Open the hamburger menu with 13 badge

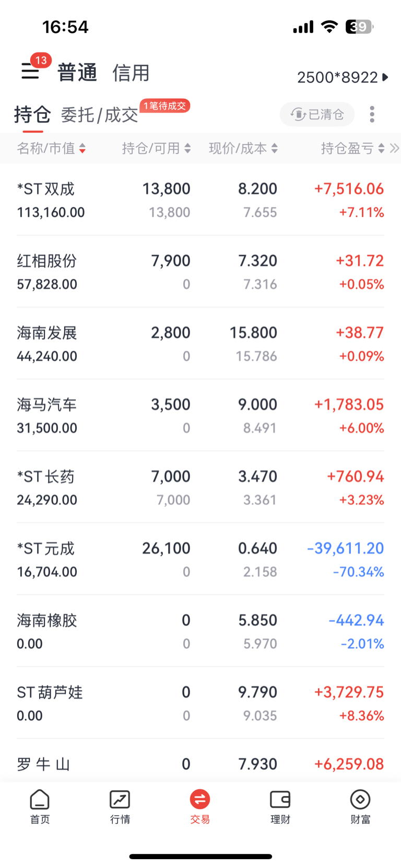pyautogui.click(x=30, y=71)
